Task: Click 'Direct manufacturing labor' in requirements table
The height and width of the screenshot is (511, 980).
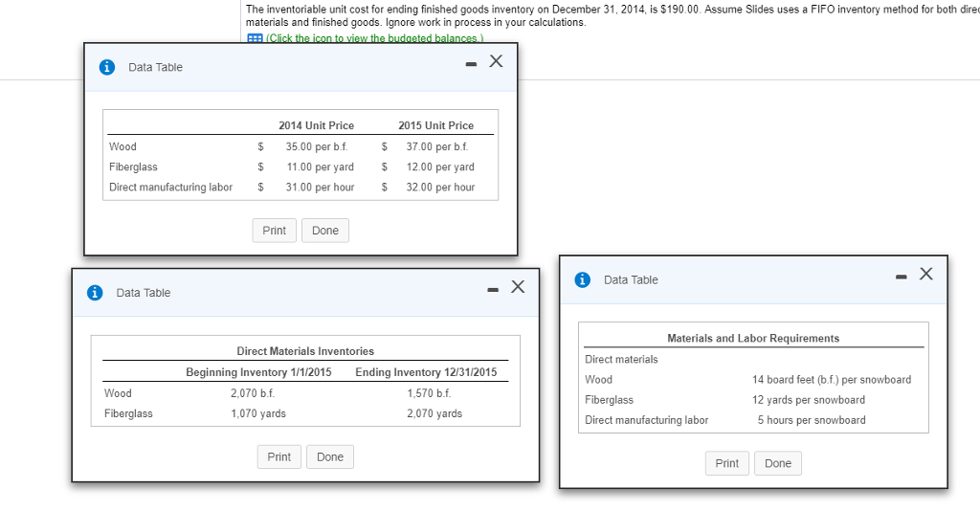Action: 646,420
